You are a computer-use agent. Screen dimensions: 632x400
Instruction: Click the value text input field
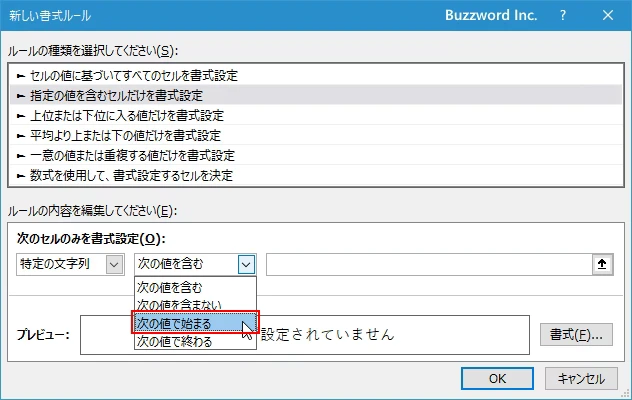(x=429, y=265)
